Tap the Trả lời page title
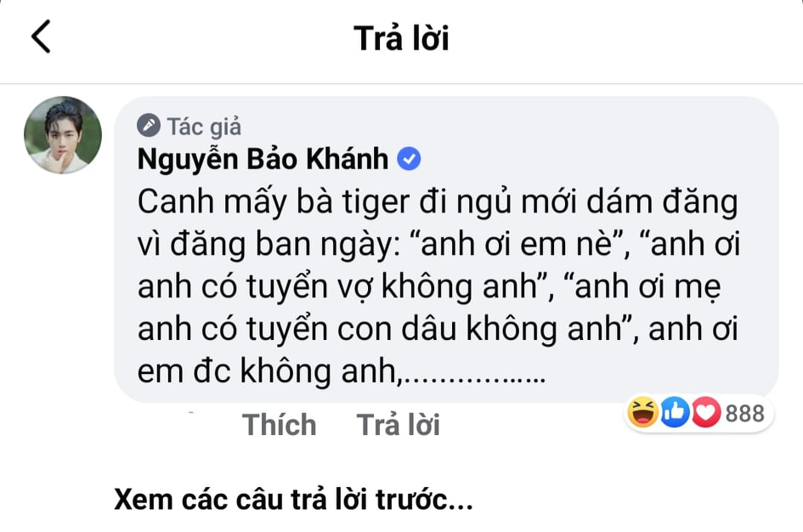Viewport: 803px width, 532px height. pos(401,38)
